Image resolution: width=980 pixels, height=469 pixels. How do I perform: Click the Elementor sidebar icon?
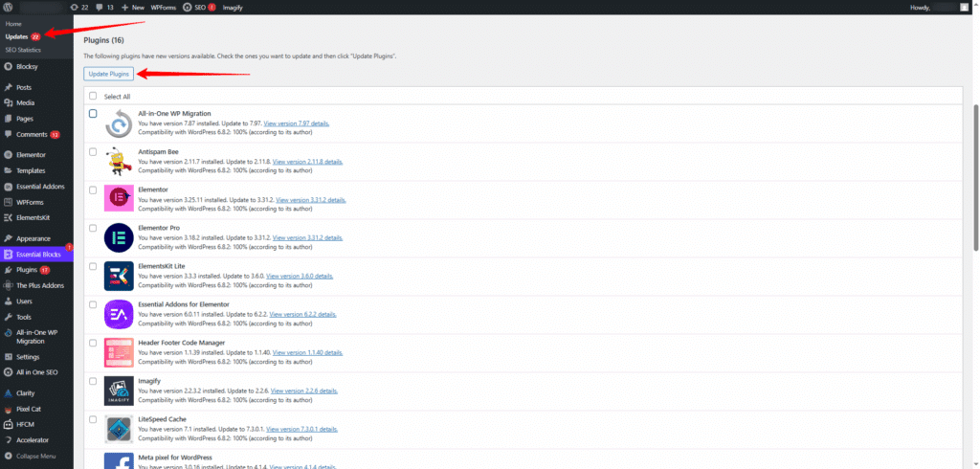(x=8, y=154)
